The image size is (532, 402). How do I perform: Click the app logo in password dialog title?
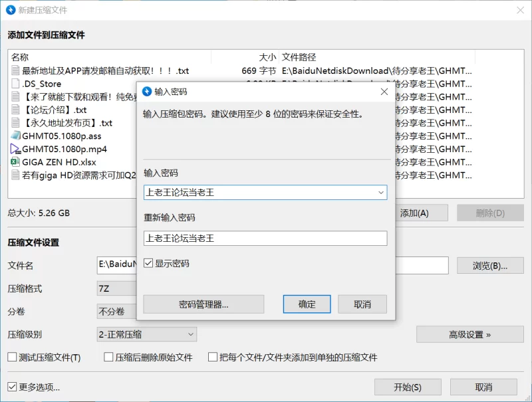[x=147, y=92]
